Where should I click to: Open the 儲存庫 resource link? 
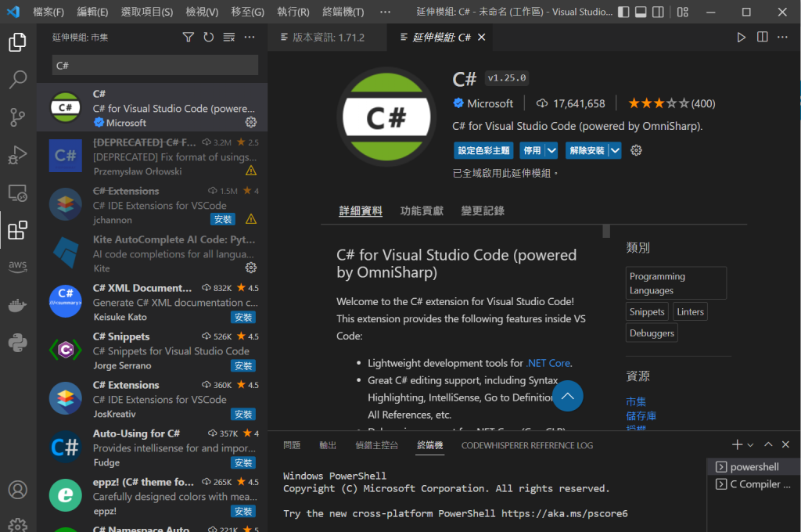641,416
